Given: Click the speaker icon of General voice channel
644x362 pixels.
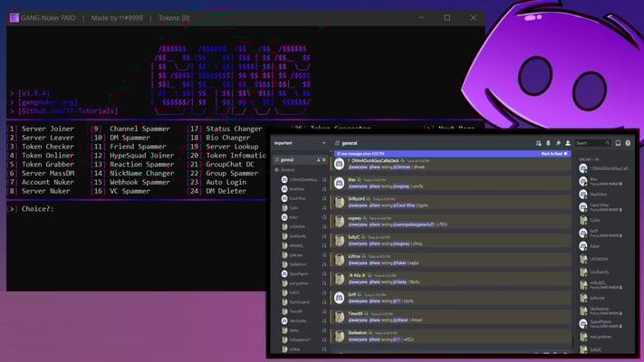Looking at the screenshot, I should click(278, 169).
